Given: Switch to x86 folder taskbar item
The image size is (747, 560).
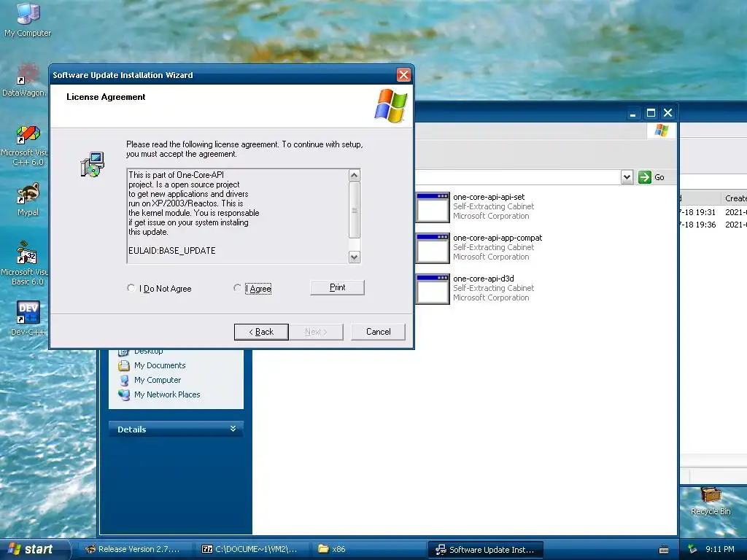Looking at the screenshot, I should 367,549.
